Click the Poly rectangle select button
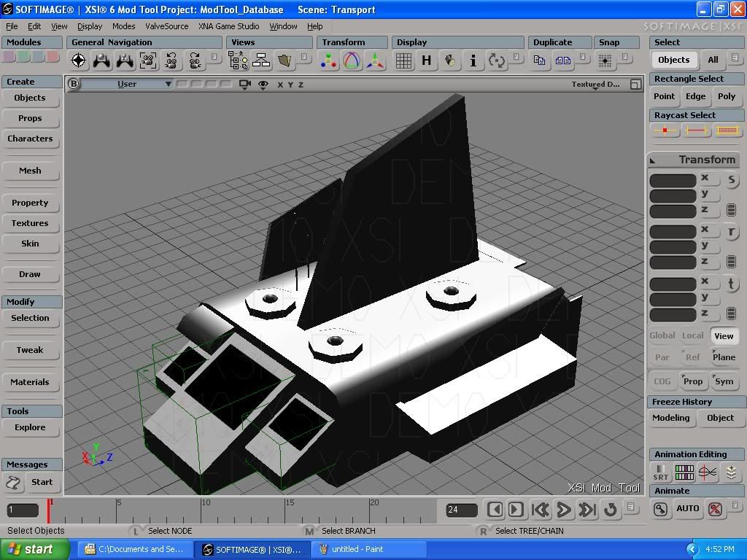 point(727,96)
